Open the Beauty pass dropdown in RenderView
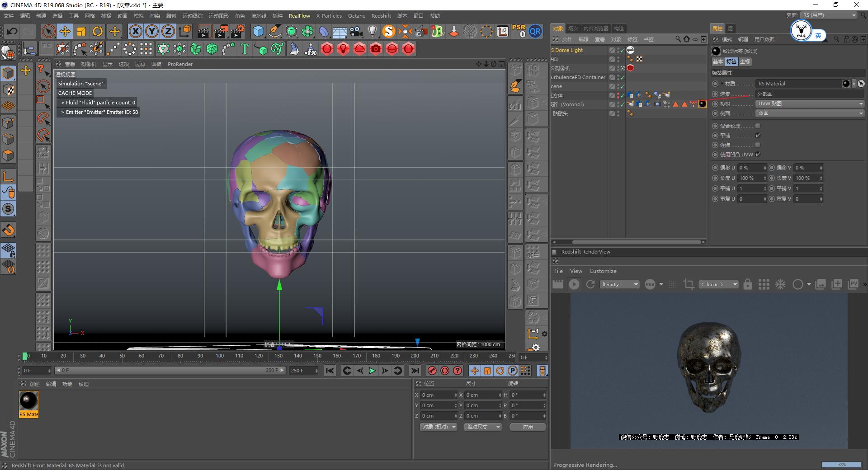The height and width of the screenshot is (470, 868). tap(619, 284)
